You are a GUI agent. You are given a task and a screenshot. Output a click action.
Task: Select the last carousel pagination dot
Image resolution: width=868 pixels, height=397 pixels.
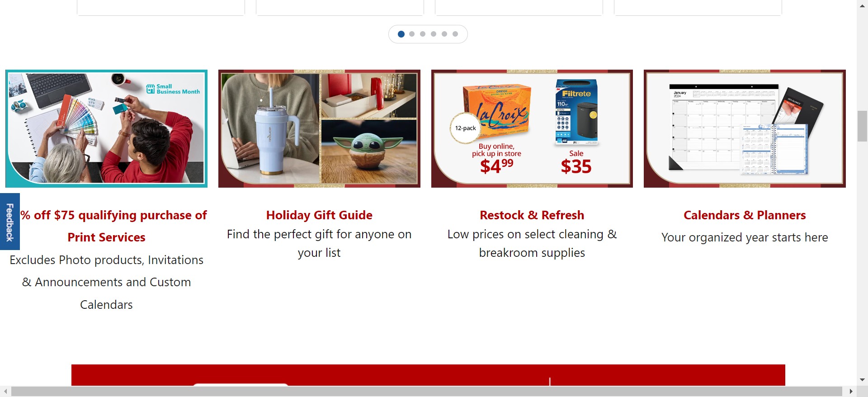tap(455, 34)
